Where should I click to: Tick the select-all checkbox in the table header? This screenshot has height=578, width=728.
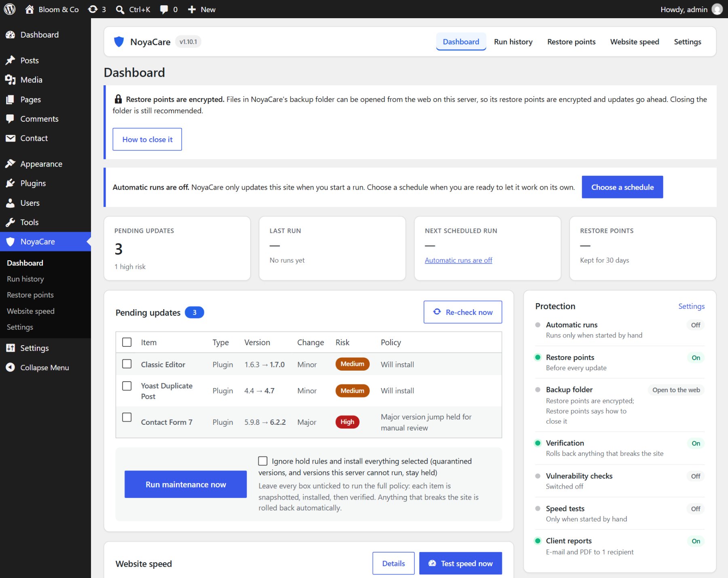(127, 342)
